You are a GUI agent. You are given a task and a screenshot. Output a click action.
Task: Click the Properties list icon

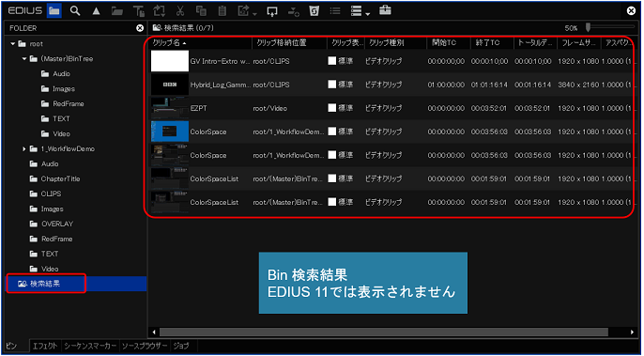(x=335, y=11)
